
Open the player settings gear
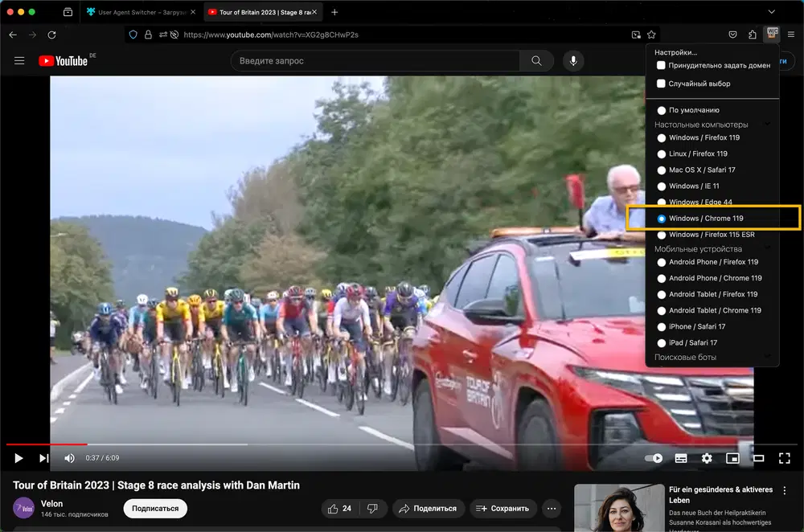coord(707,458)
